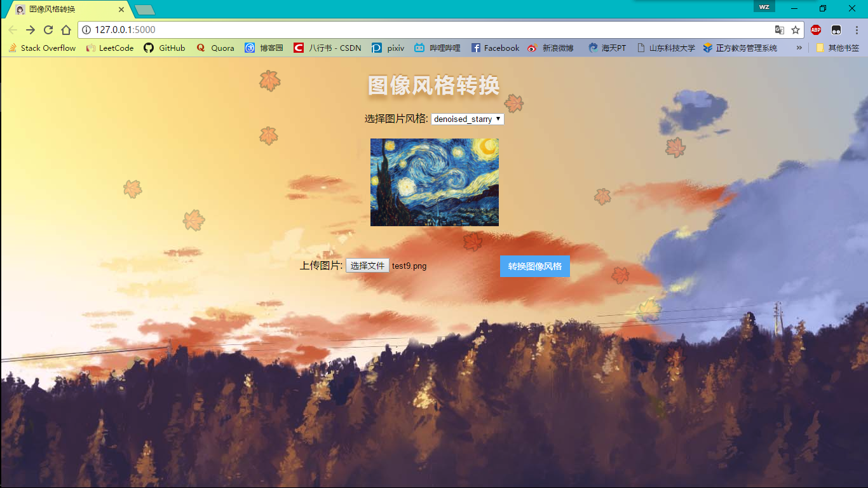
Task: Open the style selection dropdown denoised_starry
Action: (x=468, y=119)
